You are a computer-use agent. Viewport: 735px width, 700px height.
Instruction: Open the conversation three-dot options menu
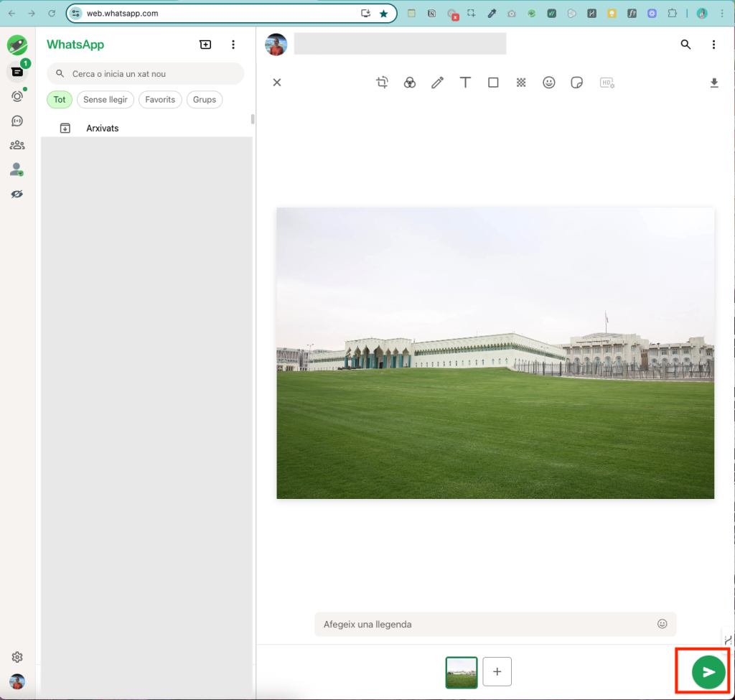[713, 45]
